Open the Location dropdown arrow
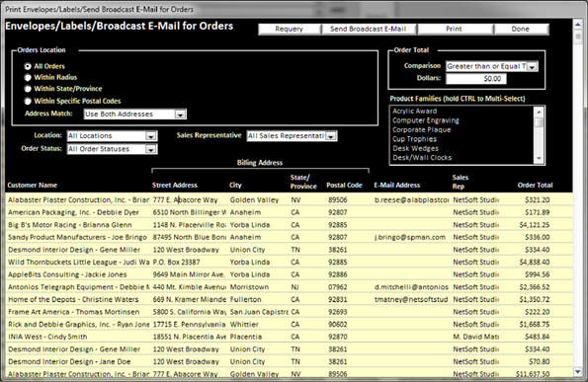This screenshot has height=382, width=588. pos(151,136)
